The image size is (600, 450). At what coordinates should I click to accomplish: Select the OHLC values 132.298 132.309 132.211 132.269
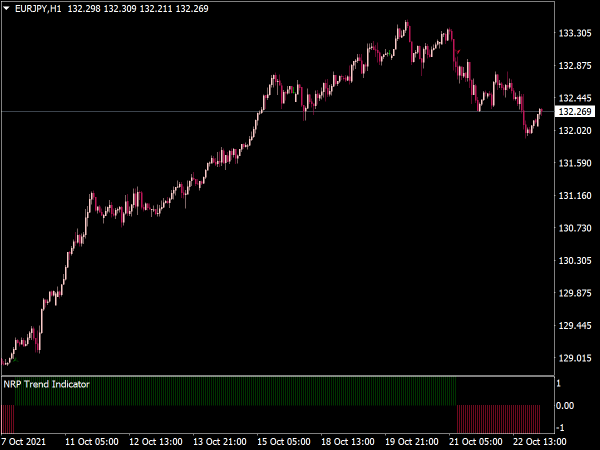coord(138,8)
